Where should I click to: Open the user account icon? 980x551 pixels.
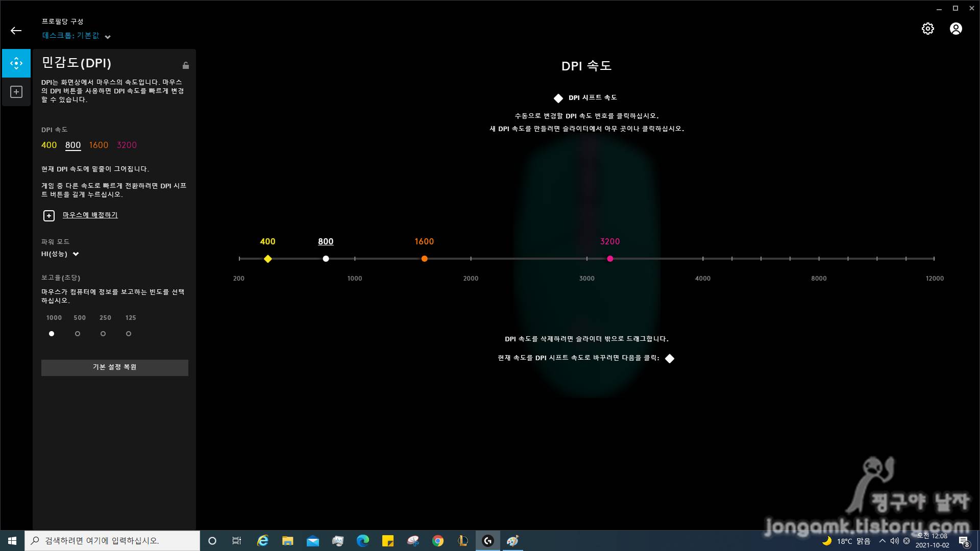(x=955, y=29)
